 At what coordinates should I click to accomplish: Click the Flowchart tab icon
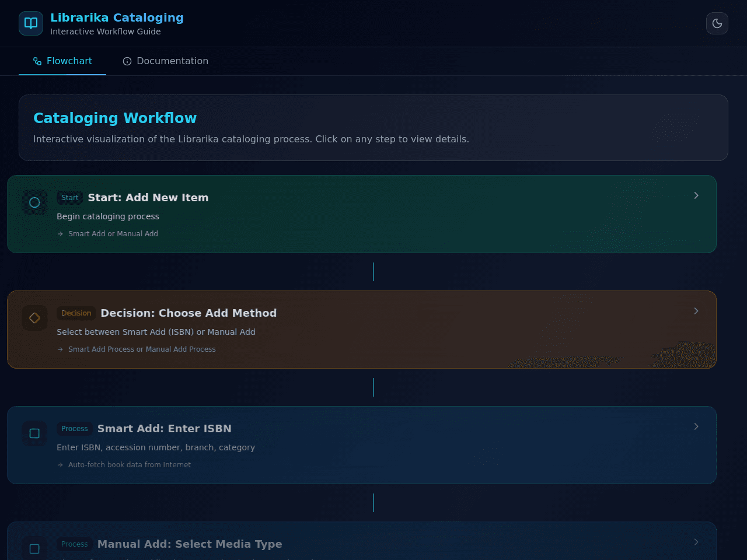[37, 61]
